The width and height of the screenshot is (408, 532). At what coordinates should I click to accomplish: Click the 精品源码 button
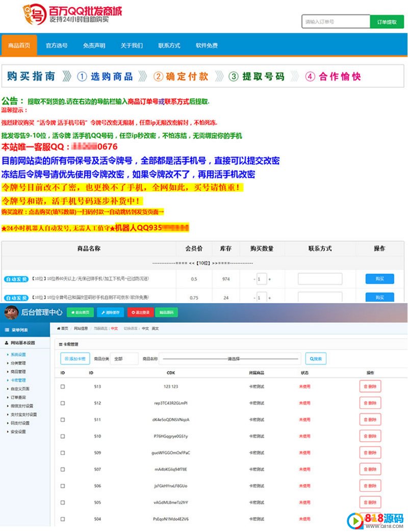(166, 312)
